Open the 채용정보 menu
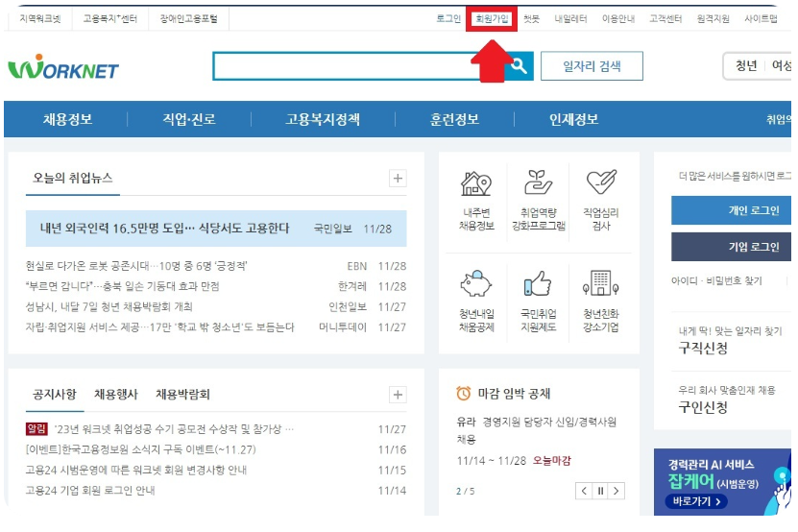798x532 pixels. (x=67, y=119)
